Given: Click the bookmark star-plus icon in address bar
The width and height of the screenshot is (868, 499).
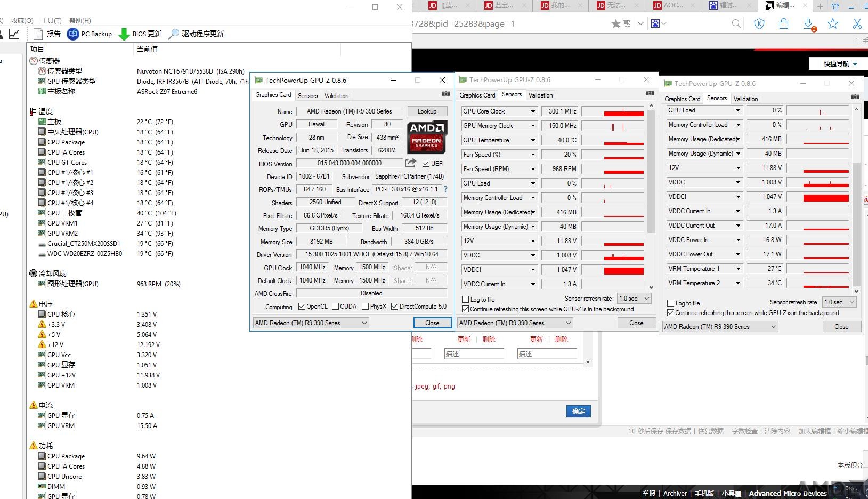Looking at the screenshot, I should coord(616,23).
